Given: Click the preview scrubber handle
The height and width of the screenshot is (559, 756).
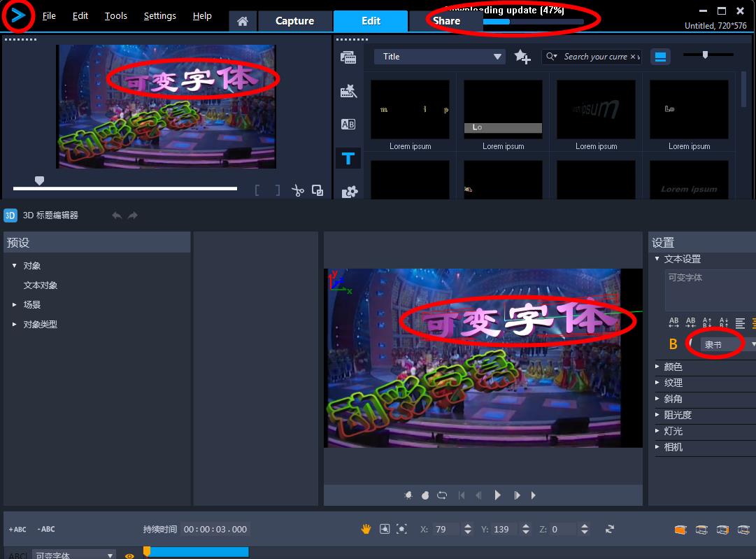Looking at the screenshot, I should [x=40, y=181].
